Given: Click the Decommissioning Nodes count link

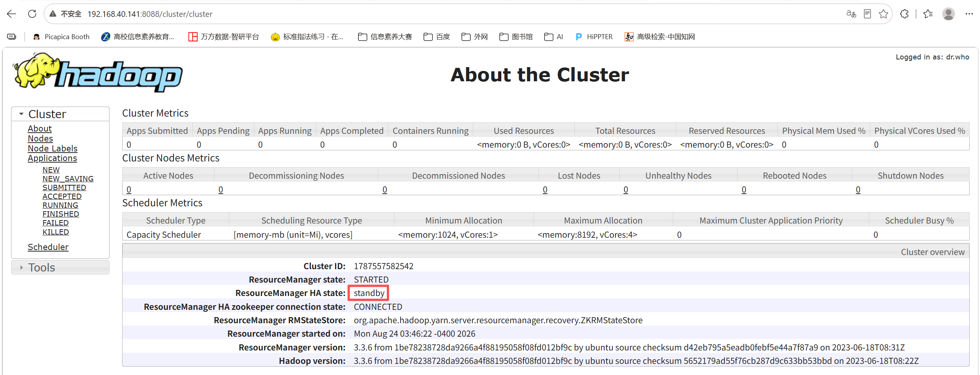Looking at the screenshot, I should click(221, 189).
